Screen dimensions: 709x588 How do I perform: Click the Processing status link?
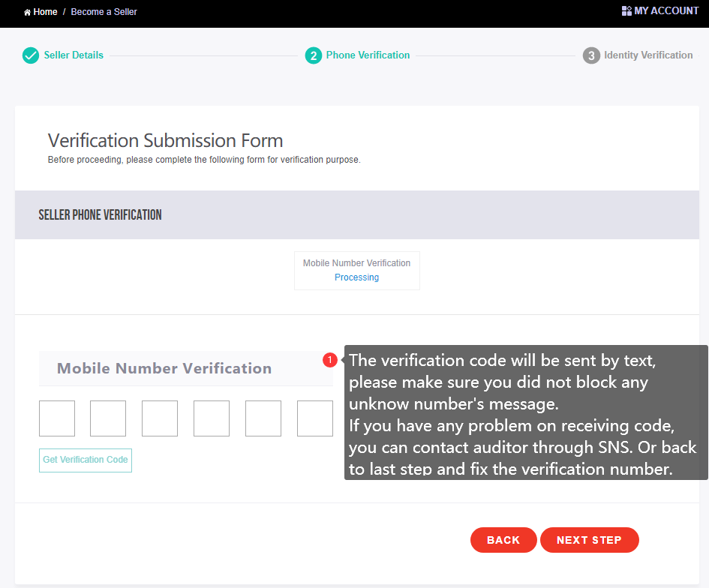(x=357, y=277)
